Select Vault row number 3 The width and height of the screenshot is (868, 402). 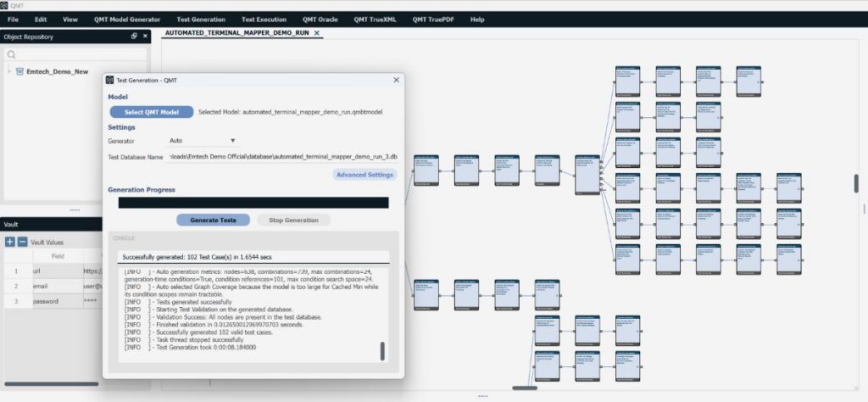pyautogui.click(x=16, y=301)
